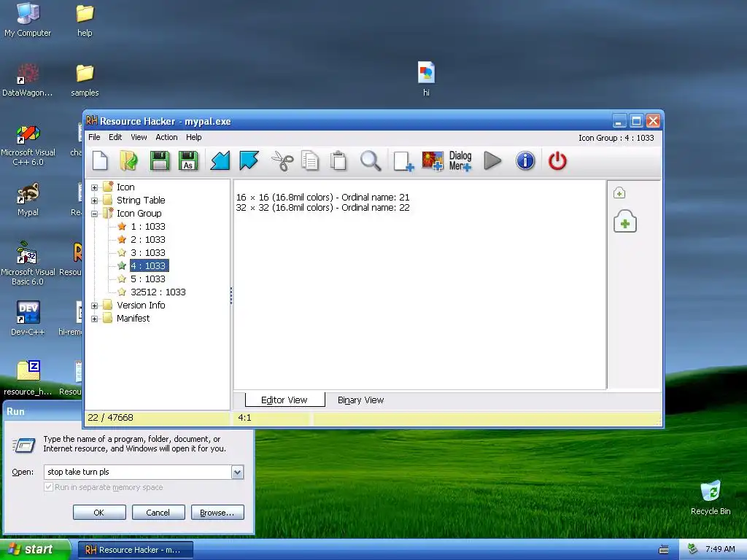Save with the green floppy disk icon
Viewport: 747px width, 560px height.
(160, 160)
